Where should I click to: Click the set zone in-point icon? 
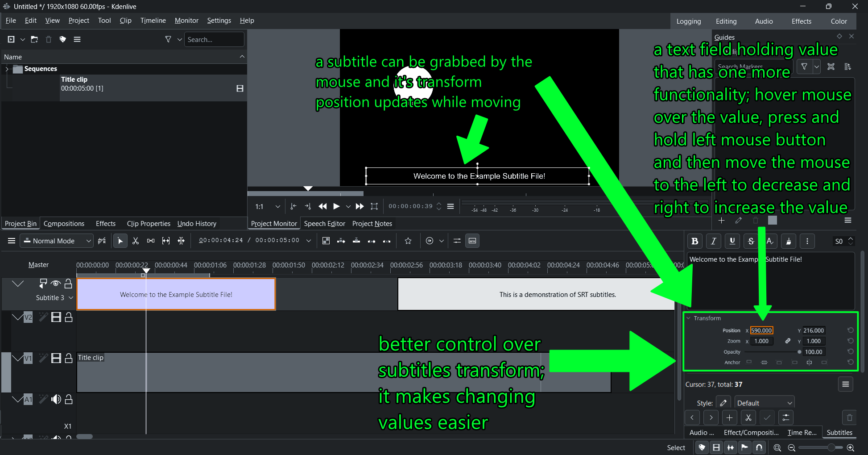coord(293,206)
